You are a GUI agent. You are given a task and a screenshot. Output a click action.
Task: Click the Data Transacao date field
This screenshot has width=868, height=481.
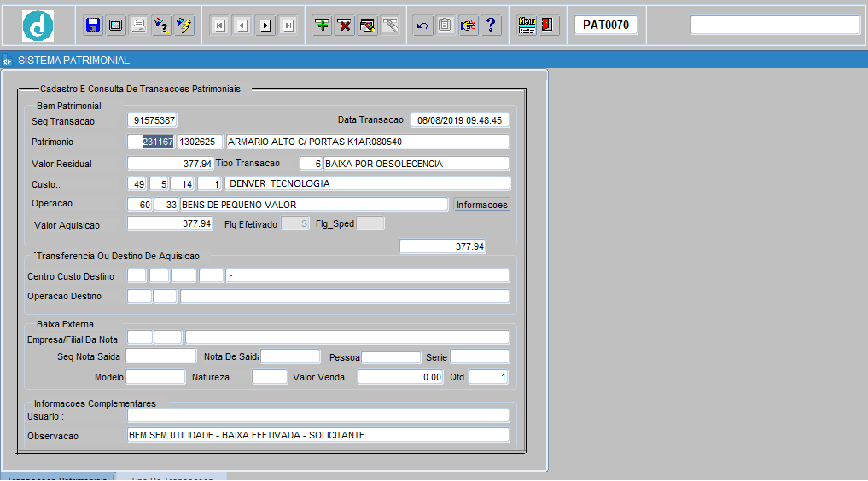click(459, 120)
